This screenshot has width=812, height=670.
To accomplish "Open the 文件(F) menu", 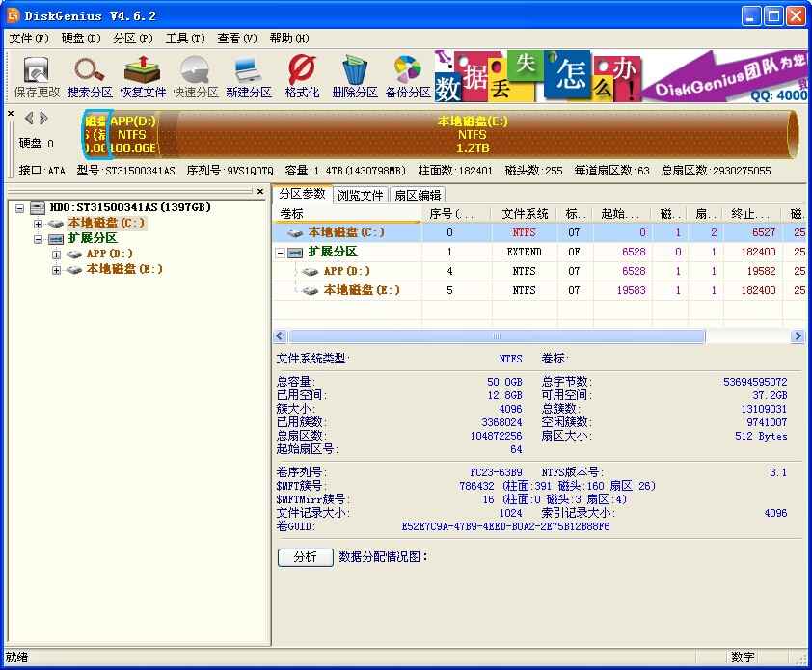I will tap(29, 39).
